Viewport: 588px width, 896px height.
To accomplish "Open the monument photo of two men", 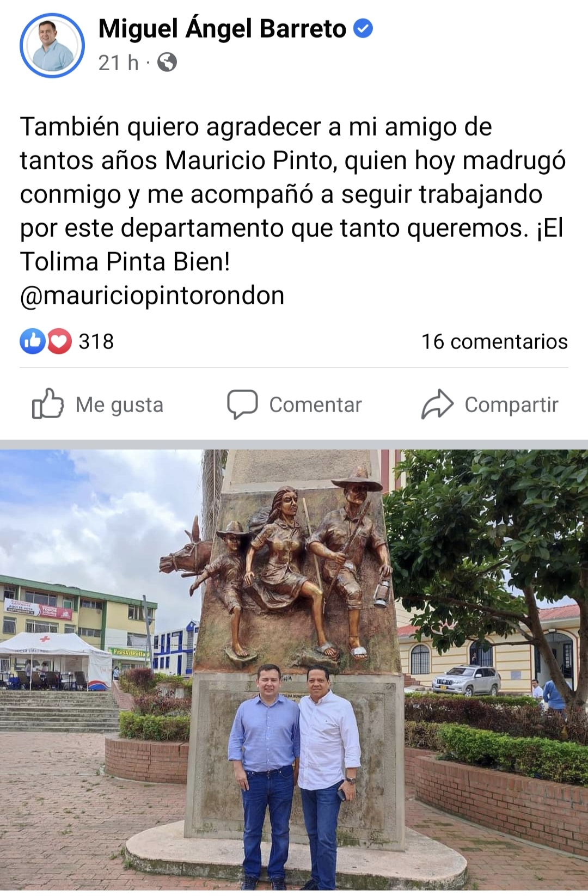I will (294, 670).
